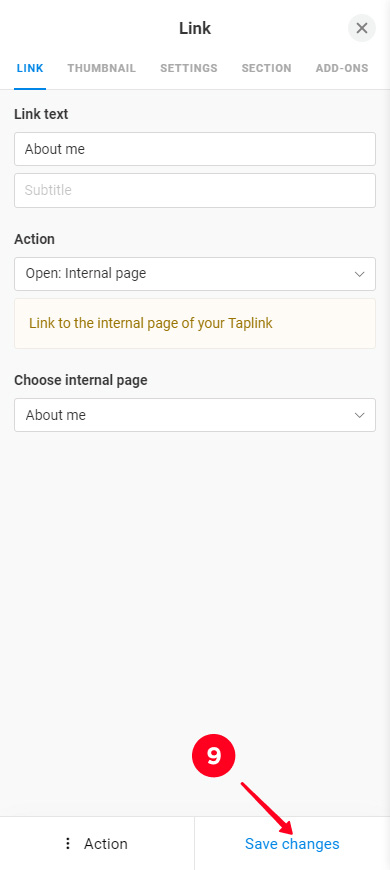Save changes to the link

(292, 843)
